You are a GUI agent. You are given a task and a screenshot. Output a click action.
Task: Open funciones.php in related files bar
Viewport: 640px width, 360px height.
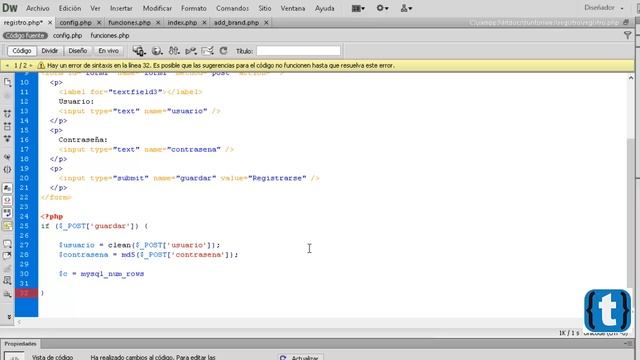pyautogui.click(x=110, y=36)
